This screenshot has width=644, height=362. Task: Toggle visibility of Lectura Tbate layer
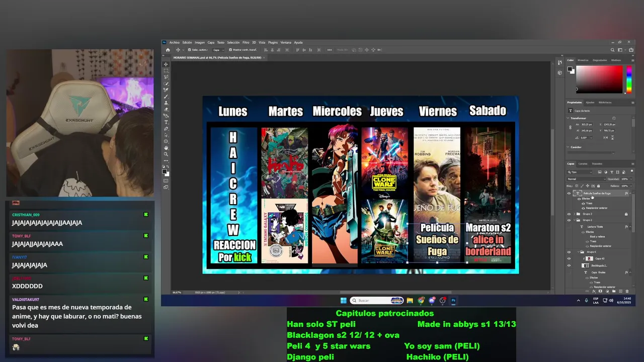[x=569, y=227]
